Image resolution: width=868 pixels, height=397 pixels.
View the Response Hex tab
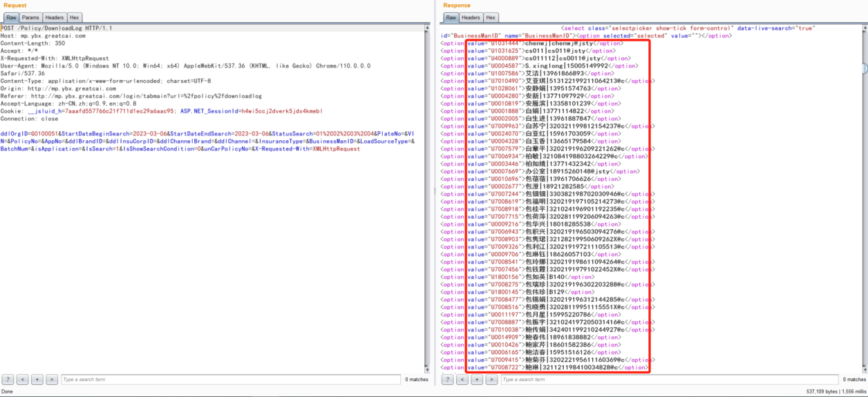pyautogui.click(x=491, y=17)
